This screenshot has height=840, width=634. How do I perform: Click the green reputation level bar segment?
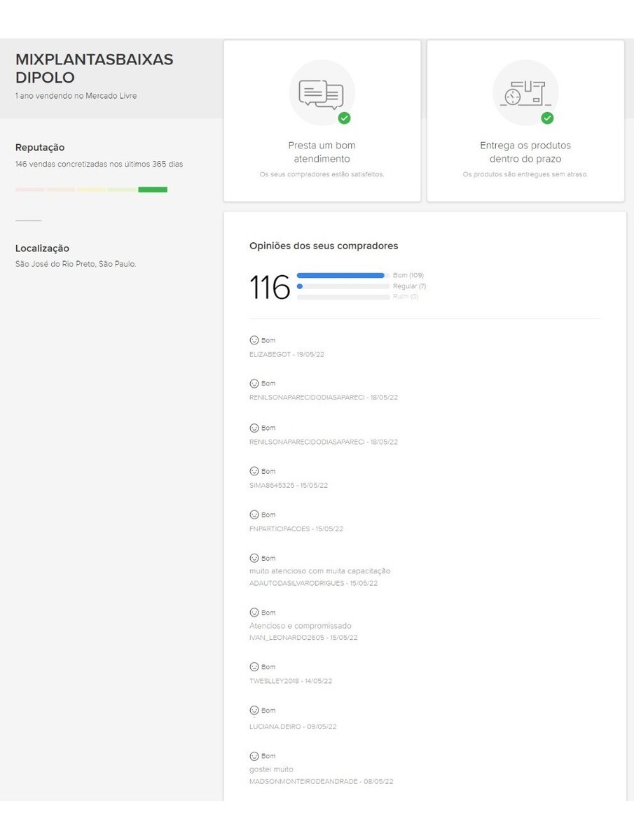[x=153, y=190]
